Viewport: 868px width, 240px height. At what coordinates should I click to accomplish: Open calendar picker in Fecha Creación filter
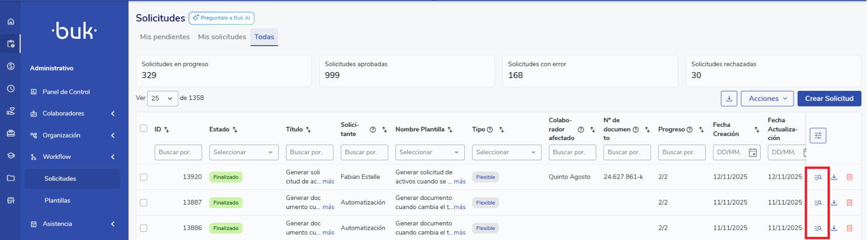point(753,152)
